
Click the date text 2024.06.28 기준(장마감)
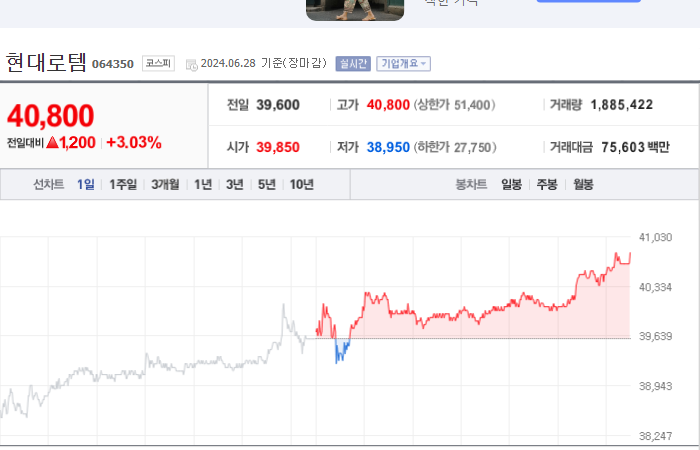coord(263,63)
